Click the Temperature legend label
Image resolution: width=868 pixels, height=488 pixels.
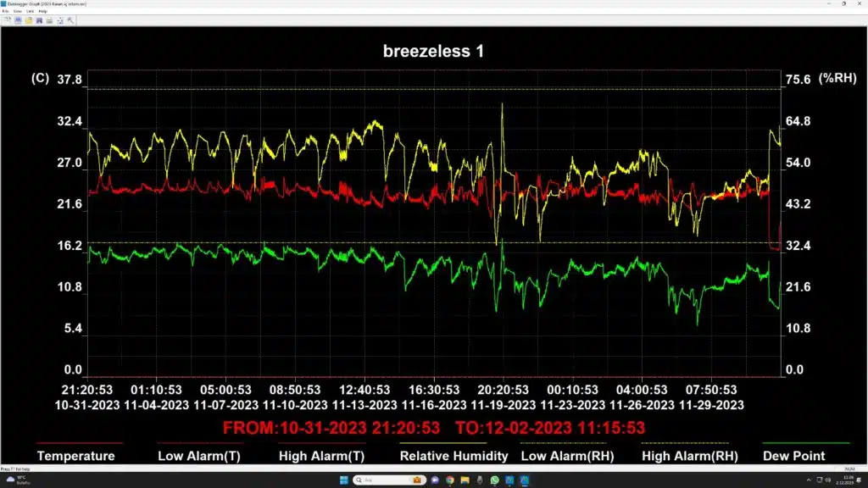tap(75, 456)
